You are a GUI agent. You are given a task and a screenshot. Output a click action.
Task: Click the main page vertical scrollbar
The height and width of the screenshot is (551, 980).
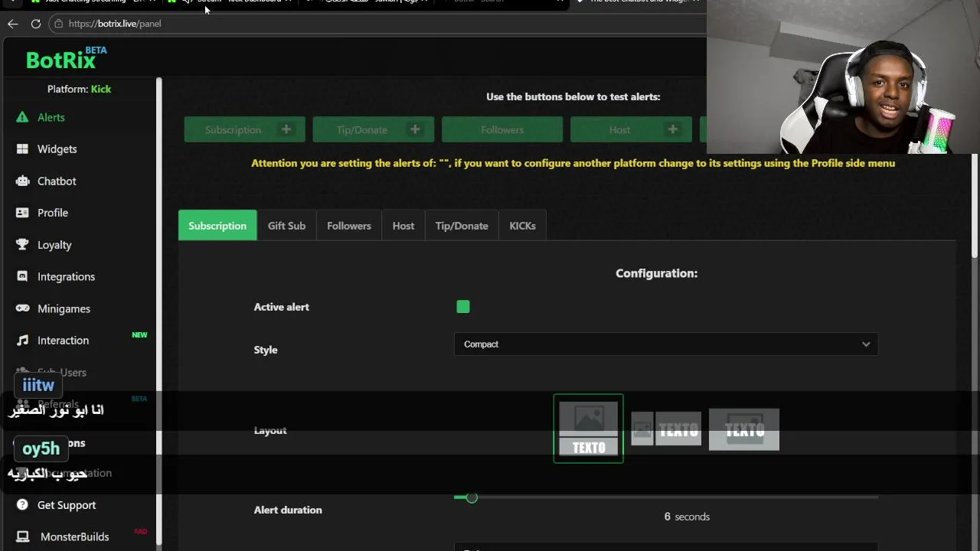click(x=975, y=207)
